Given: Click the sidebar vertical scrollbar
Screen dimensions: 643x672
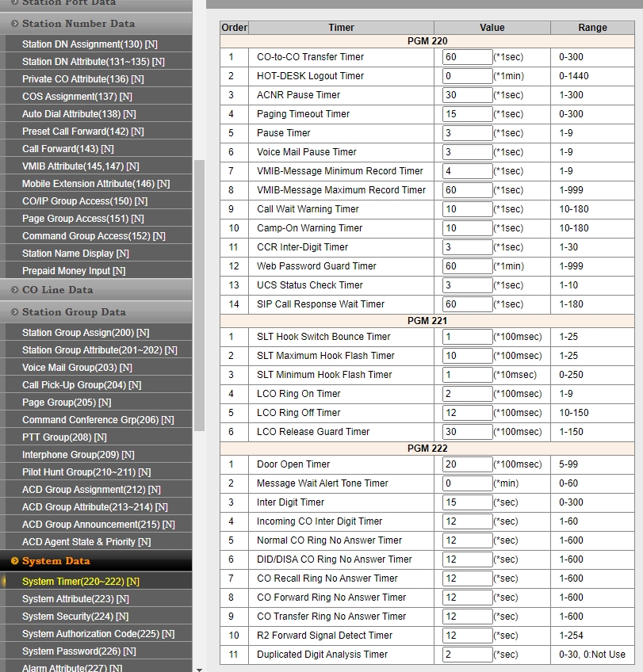Looking at the screenshot, I should pos(199,293).
